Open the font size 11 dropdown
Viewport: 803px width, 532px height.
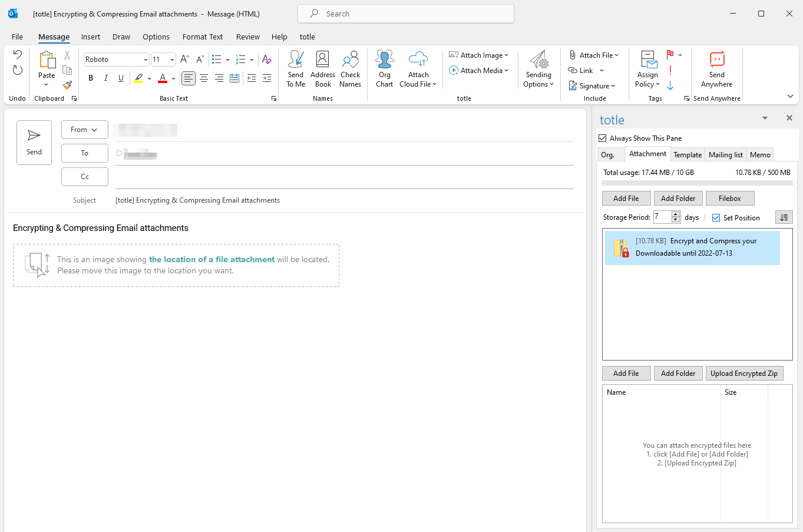[172, 60]
